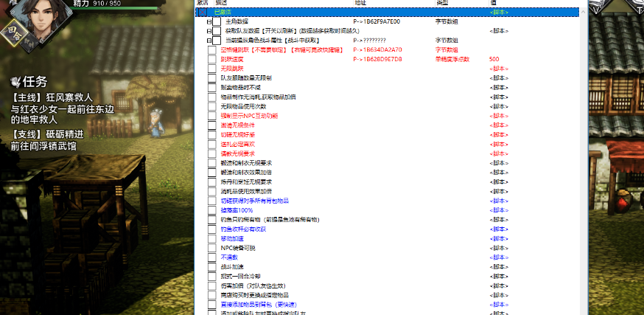
Task: Select the 消耗品使用效果加倍 row description
Action: [246, 192]
